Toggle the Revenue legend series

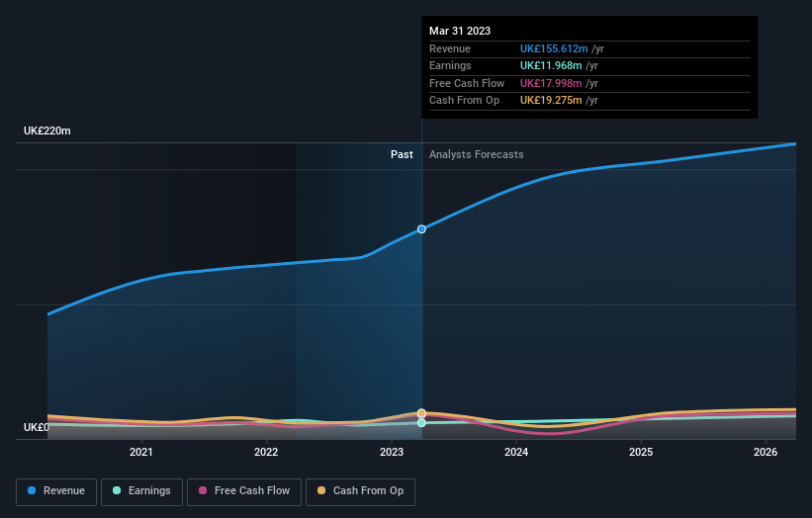coord(56,491)
